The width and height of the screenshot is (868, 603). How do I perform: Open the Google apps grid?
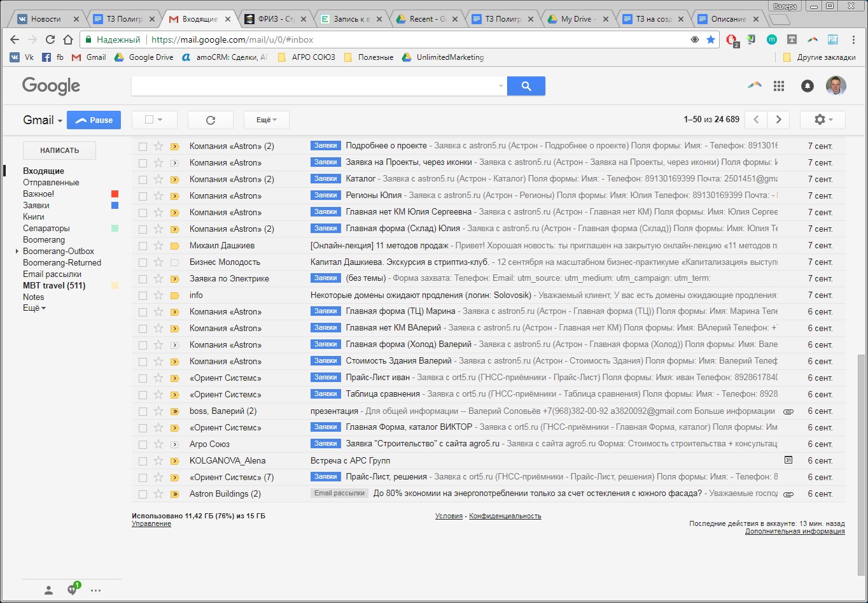click(x=778, y=86)
